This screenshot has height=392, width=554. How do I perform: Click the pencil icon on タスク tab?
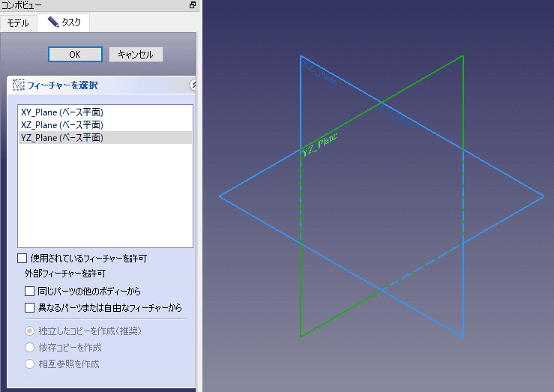coord(53,22)
